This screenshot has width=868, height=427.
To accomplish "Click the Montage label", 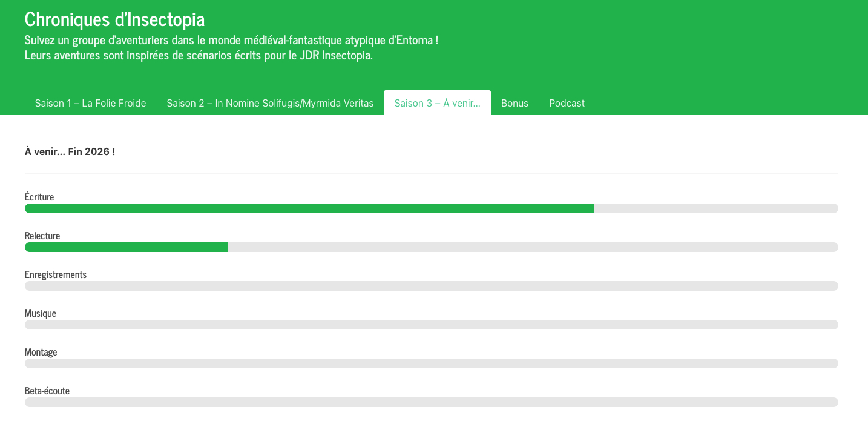I will click(41, 352).
